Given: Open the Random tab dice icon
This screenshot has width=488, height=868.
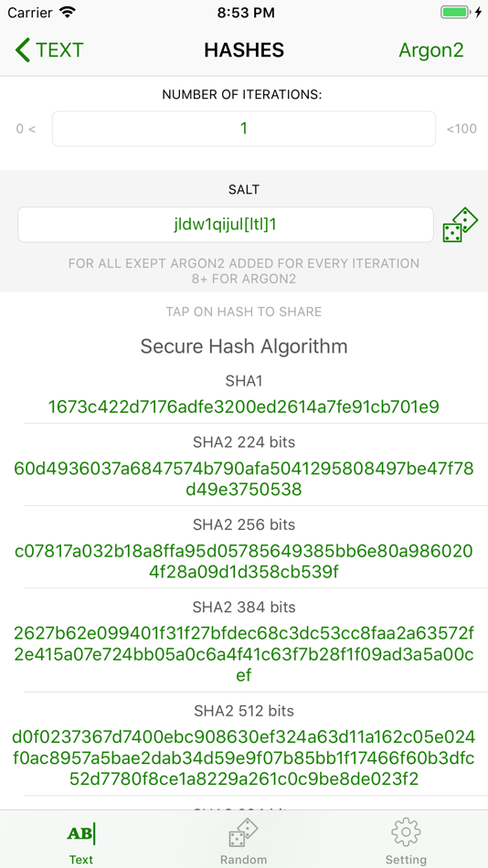Looking at the screenshot, I should click(244, 832).
